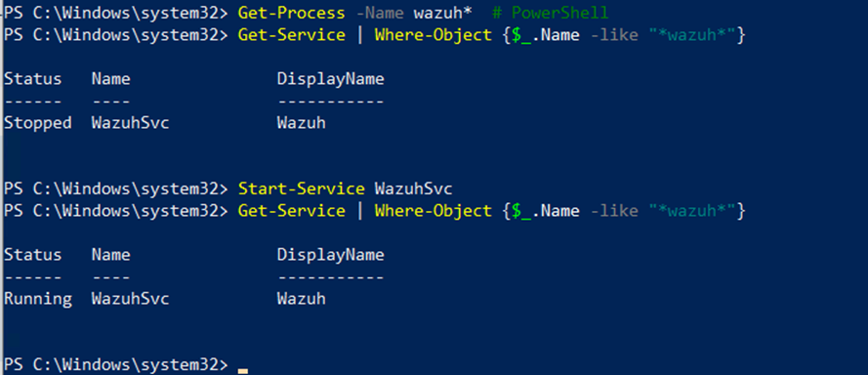Click the green '# PowerShell' comment text
Image resolution: width=868 pixels, height=375 pixels.
(551, 12)
